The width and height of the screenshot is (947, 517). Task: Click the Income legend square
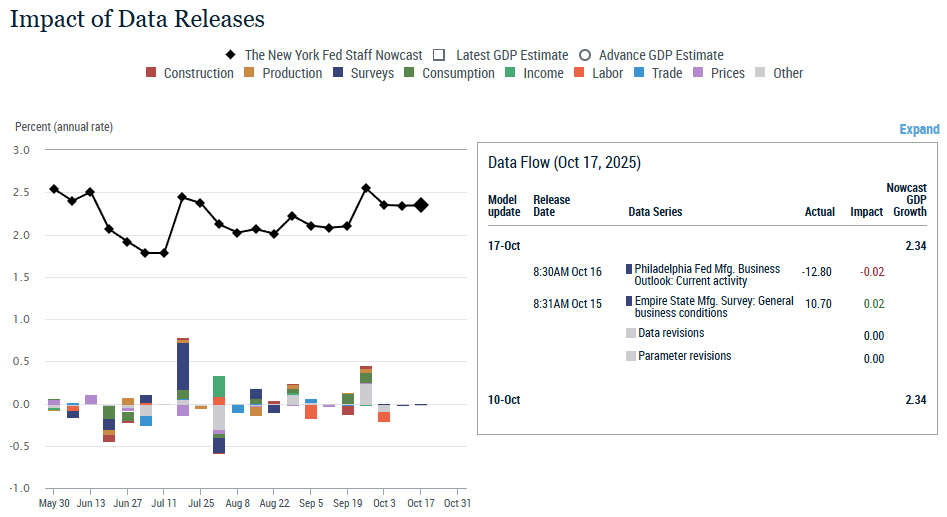(x=510, y=73)
